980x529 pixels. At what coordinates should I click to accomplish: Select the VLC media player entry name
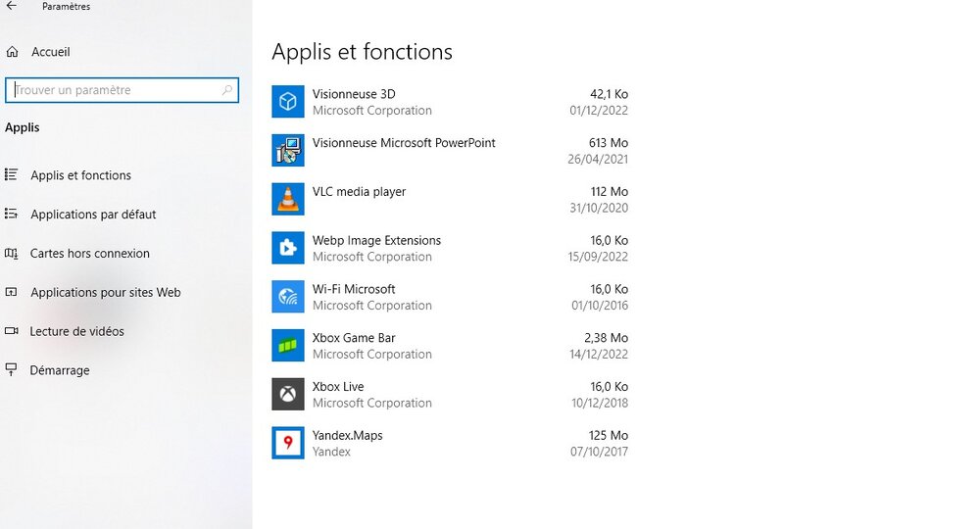point(359,192)
